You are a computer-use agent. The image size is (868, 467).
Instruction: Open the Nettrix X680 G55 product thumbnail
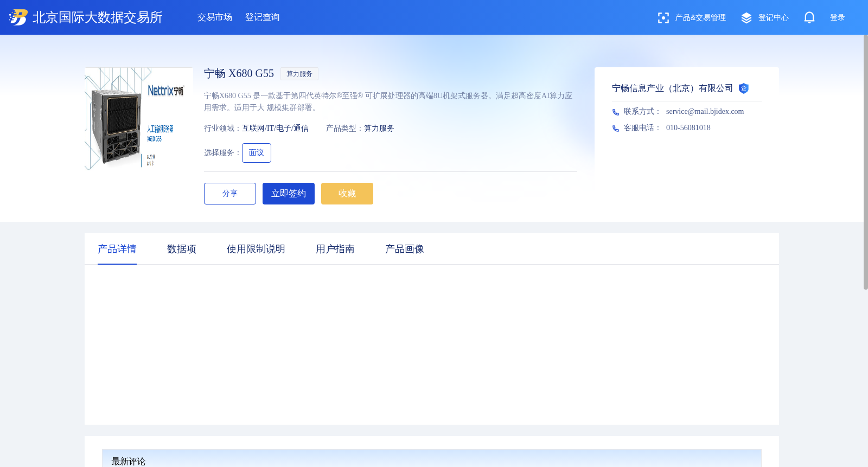tap(139, 118)
